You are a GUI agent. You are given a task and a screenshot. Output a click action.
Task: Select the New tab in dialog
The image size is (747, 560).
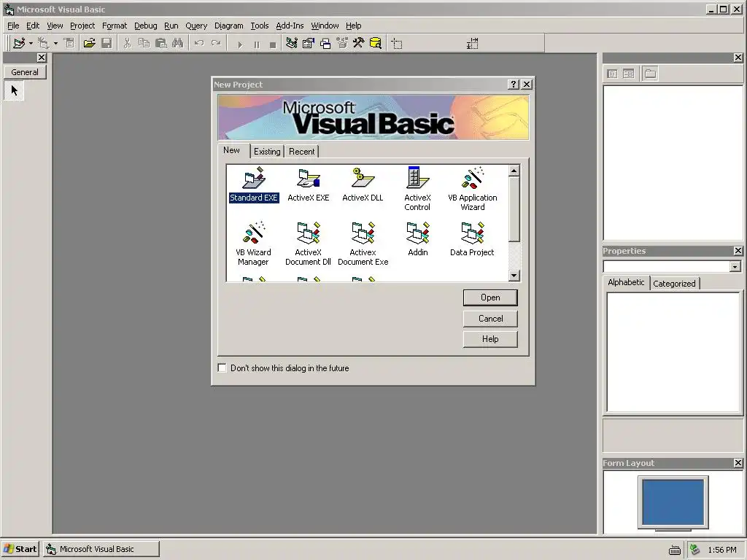click(x=231, y=150)
